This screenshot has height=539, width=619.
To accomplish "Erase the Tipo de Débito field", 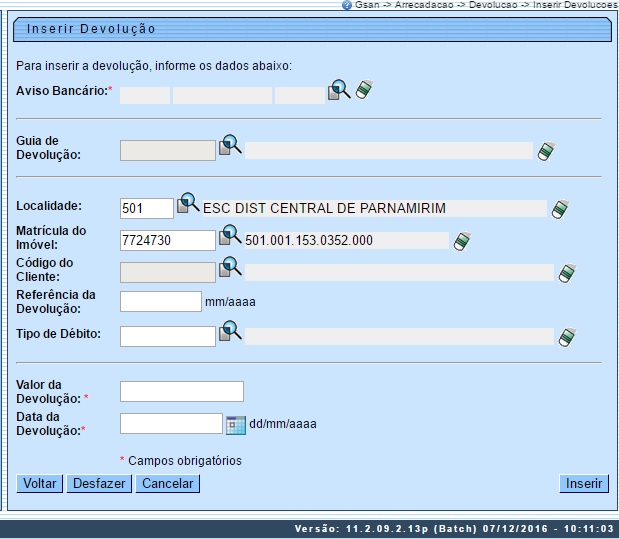I will coord(567,337).
